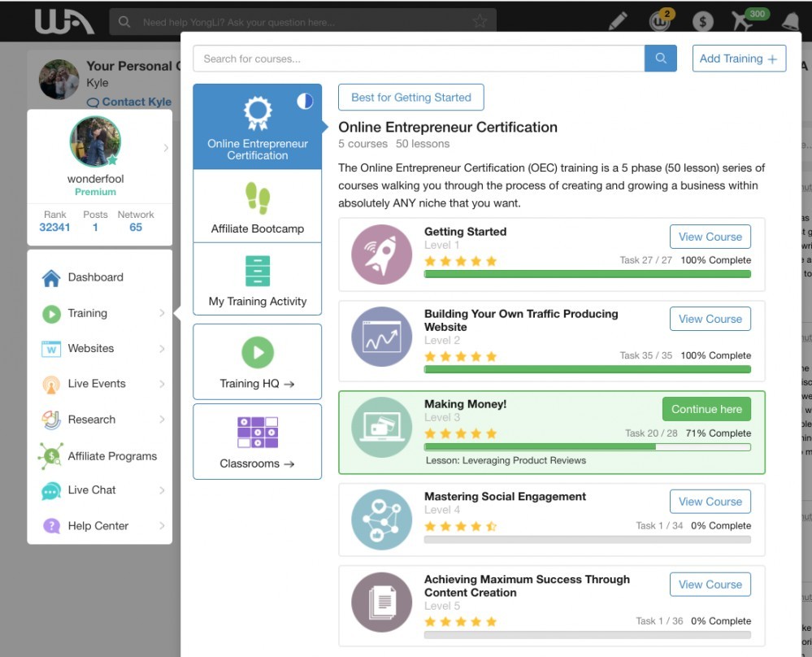Click the Making Money 71% progress bar
The width and height of the screenshot is (812, 657).
(587, 446)
